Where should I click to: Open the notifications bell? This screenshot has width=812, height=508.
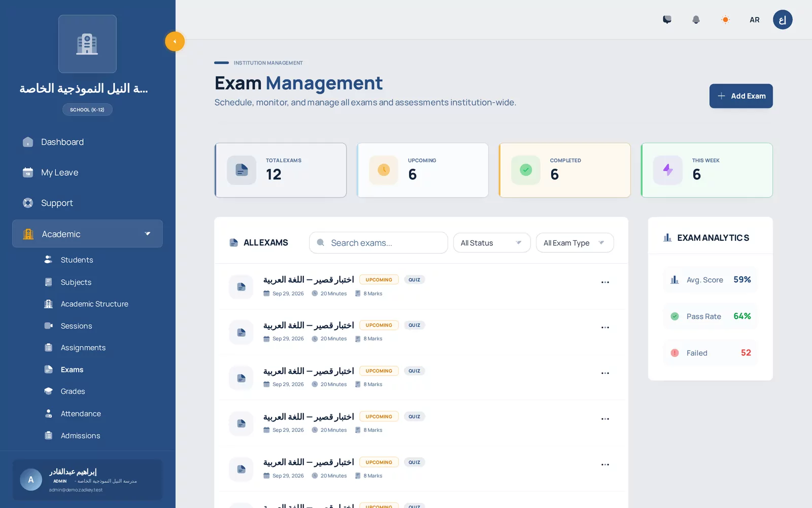click(696, 20)
